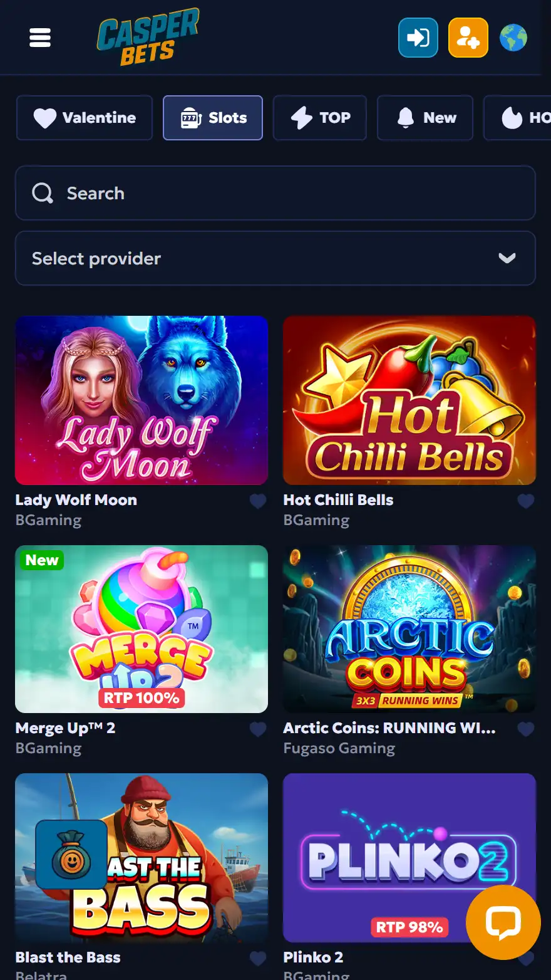
Task: Open the New games tab
Action: (425, 118)
